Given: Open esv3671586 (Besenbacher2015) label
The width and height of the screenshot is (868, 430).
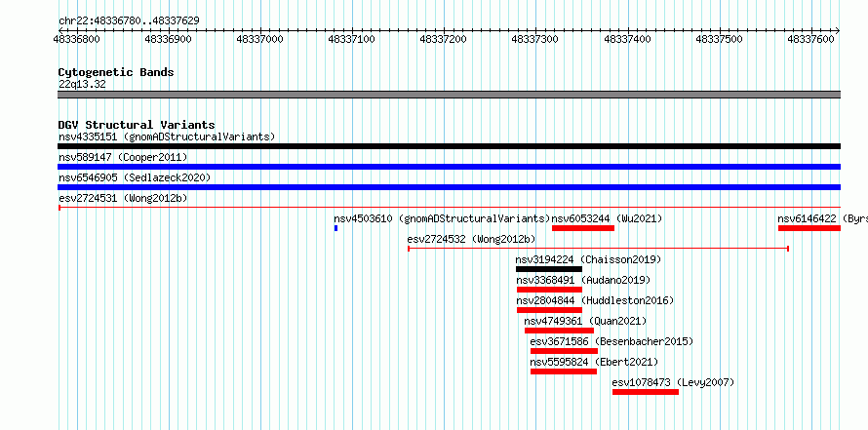Looking at the screenshot, I should 612,341.
